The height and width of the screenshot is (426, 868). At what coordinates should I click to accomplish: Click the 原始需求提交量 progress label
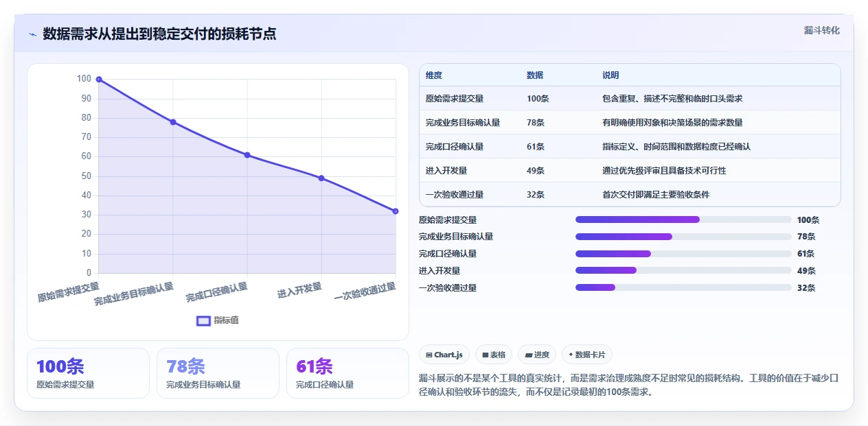click(448, 220)
